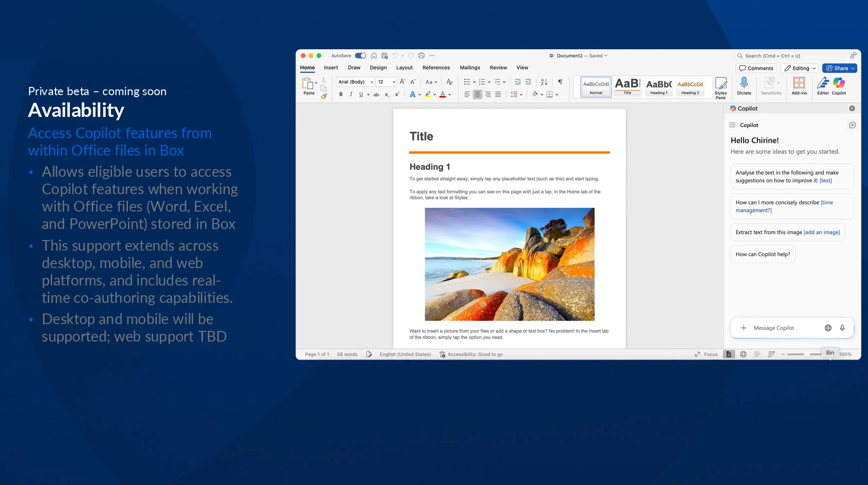Open the Editor tool
This screenshot has height=485, width=868.
point(823,86)
